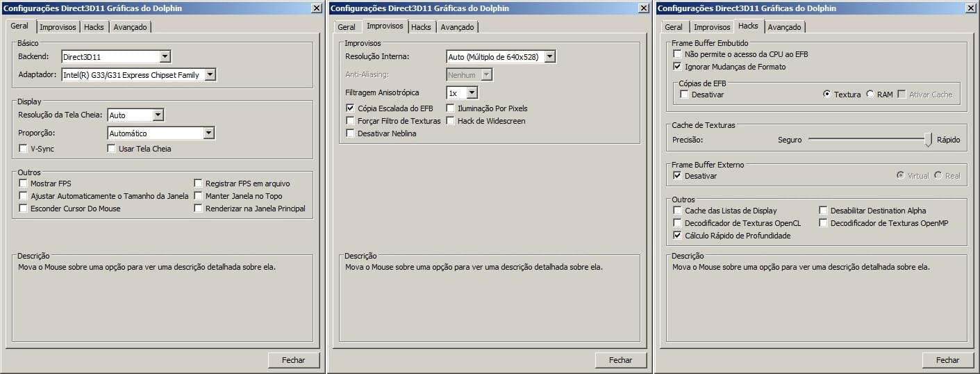Enable Hack de Widescreen checkbox
Screen dimensions: 980x374
coord(451,121)
